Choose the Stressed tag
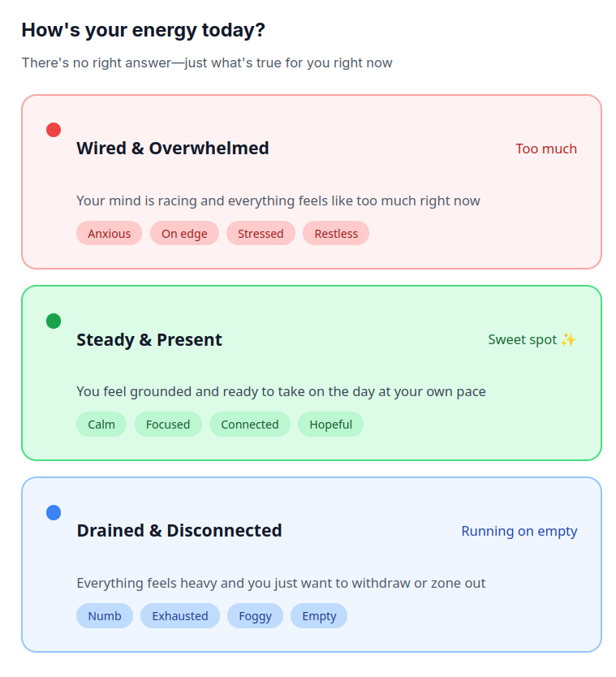Viewport: 616px width, 677px height. [x=261, y=234]
